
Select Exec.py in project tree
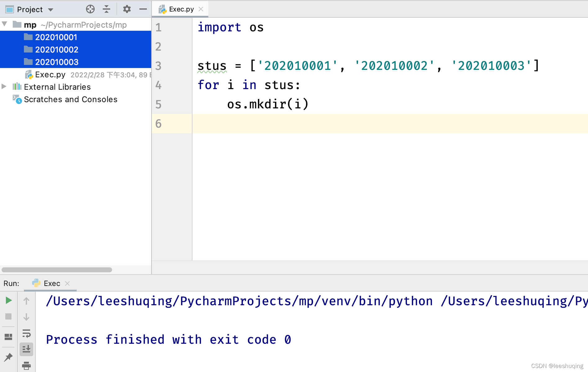(x=50, y=75)
